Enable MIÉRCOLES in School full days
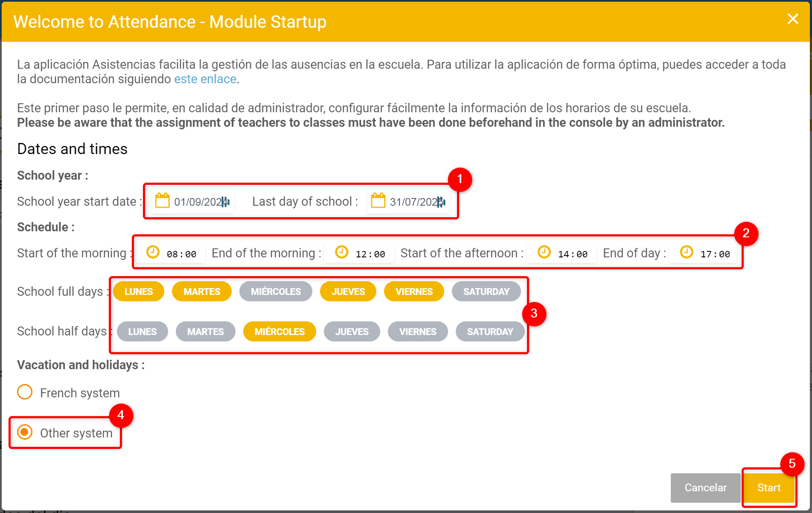 [276, 291]
